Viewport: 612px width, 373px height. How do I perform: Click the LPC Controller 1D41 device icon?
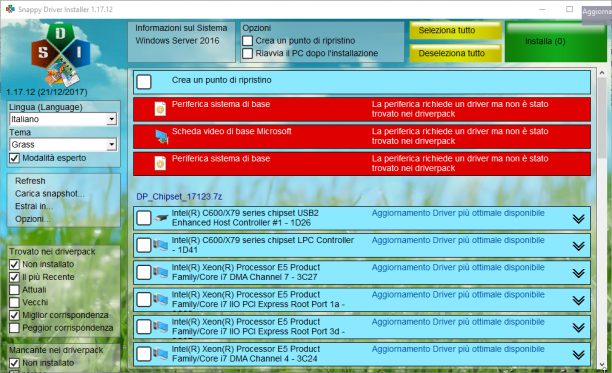pos(160,245)
